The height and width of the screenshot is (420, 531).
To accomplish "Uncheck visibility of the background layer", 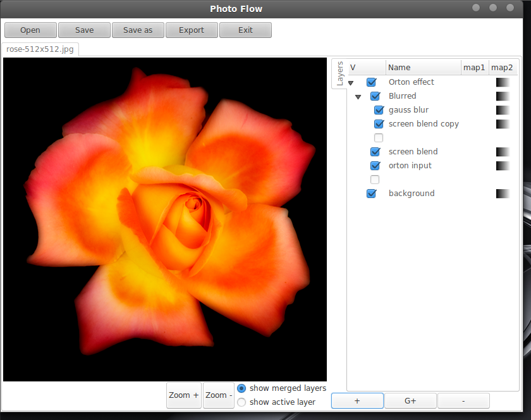I will point(371,193).
